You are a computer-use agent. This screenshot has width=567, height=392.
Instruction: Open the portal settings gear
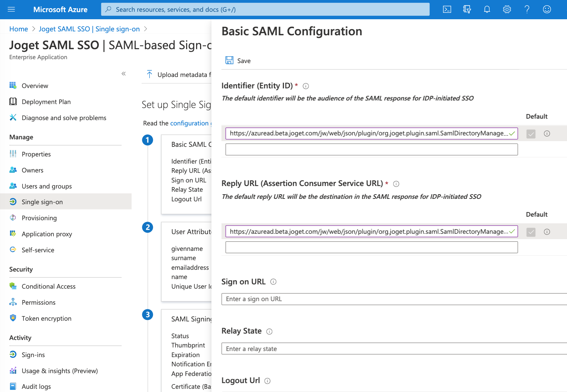point(507,10)
